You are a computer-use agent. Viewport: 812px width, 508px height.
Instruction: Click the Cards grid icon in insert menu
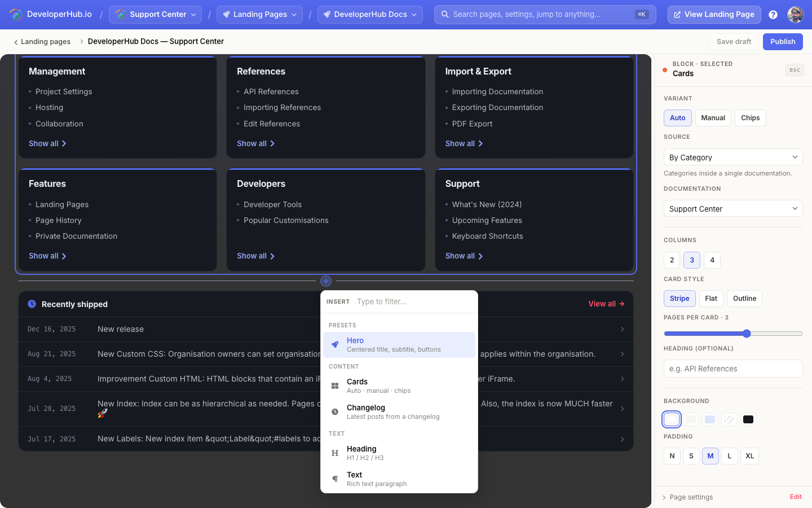[x=335, y=386]
